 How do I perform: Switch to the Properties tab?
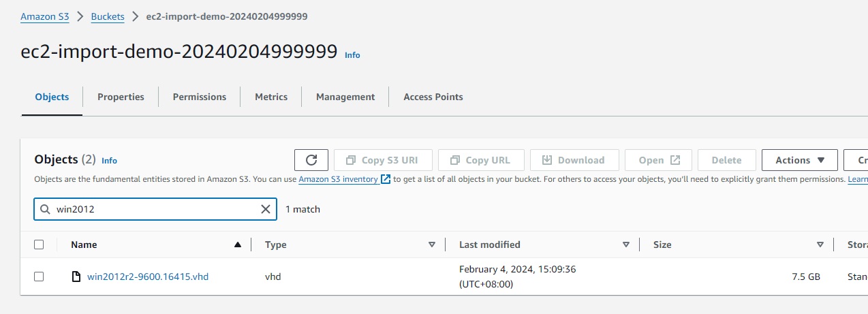pos(121,97)
